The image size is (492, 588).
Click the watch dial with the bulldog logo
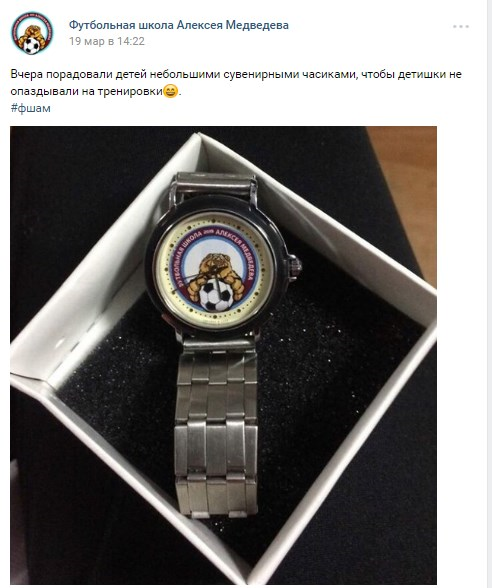click(215, 270)
